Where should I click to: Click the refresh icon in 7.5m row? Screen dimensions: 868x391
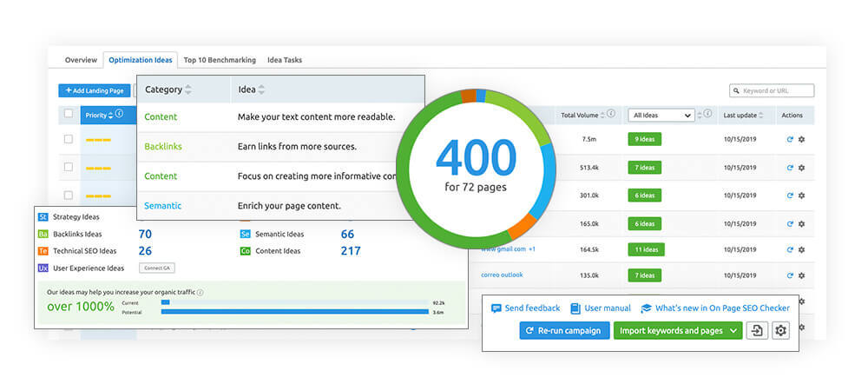(x=790, y=140)
